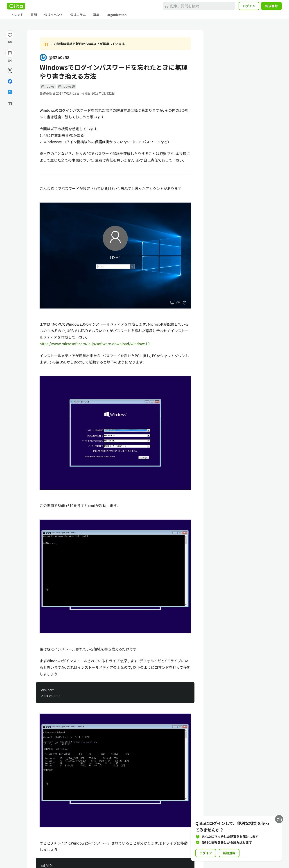
Task: Open the Microsoft software-download link
Action: (x=95, y=344)
